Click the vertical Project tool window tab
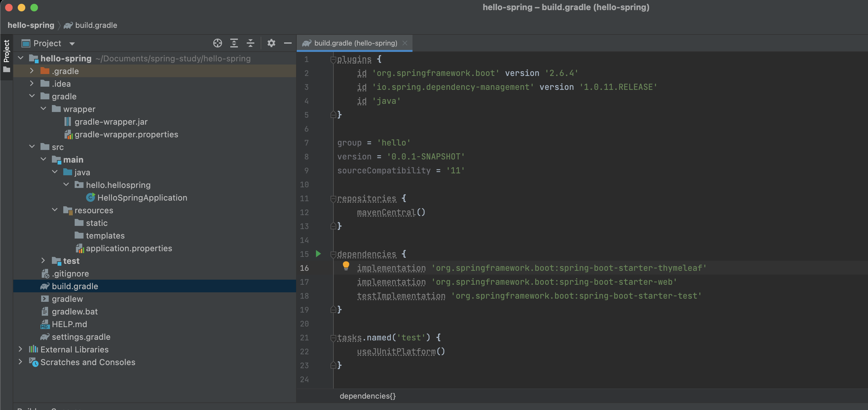 (6, 57)
